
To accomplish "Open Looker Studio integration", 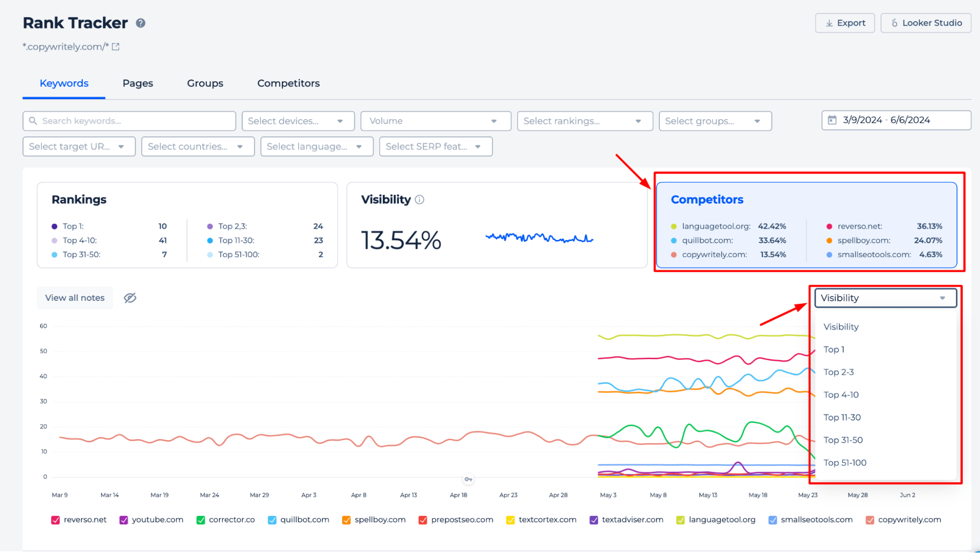I will tap(926, 23).
